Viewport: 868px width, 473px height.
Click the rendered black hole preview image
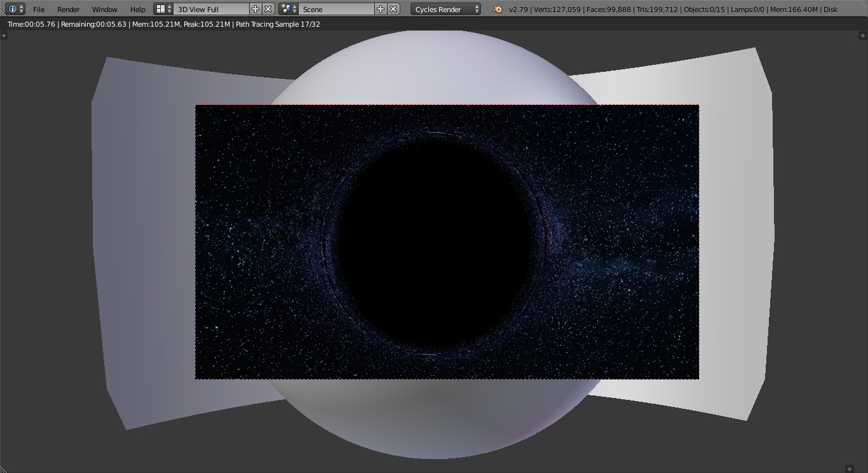click(447, 242)
